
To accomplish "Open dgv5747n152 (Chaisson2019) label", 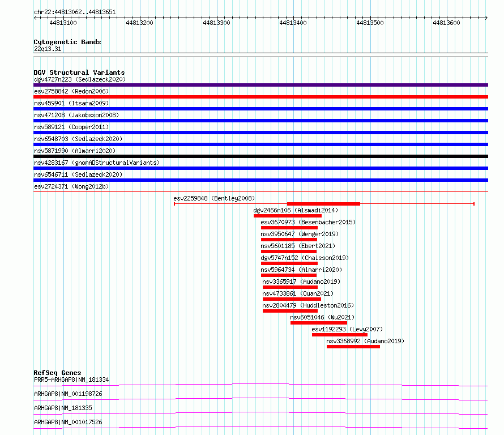I will pyautogui.click(x=305, y=258).
